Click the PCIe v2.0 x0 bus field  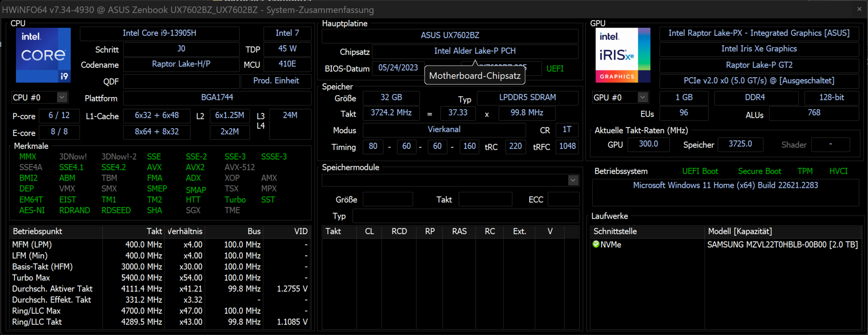759,81
